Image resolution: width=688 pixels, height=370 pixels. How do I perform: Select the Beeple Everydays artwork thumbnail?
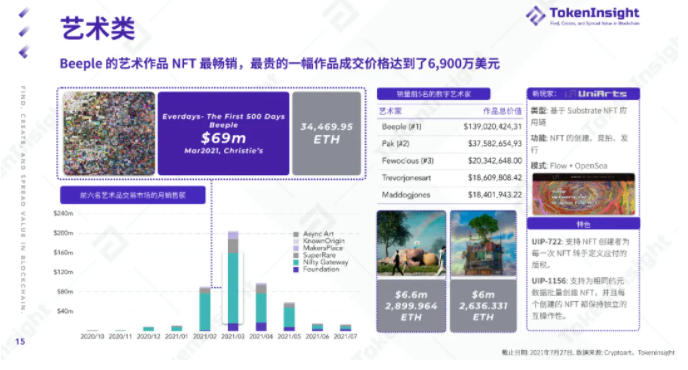pos(109,133)
